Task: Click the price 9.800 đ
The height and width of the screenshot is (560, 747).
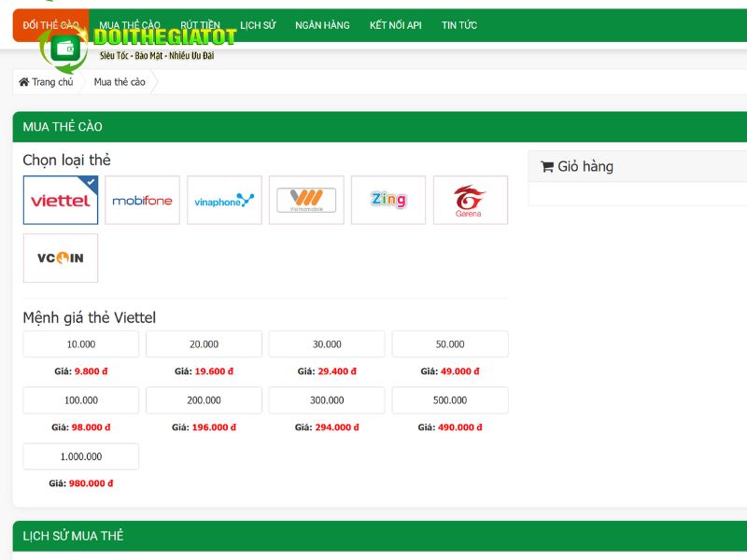Action: (91, 371)
